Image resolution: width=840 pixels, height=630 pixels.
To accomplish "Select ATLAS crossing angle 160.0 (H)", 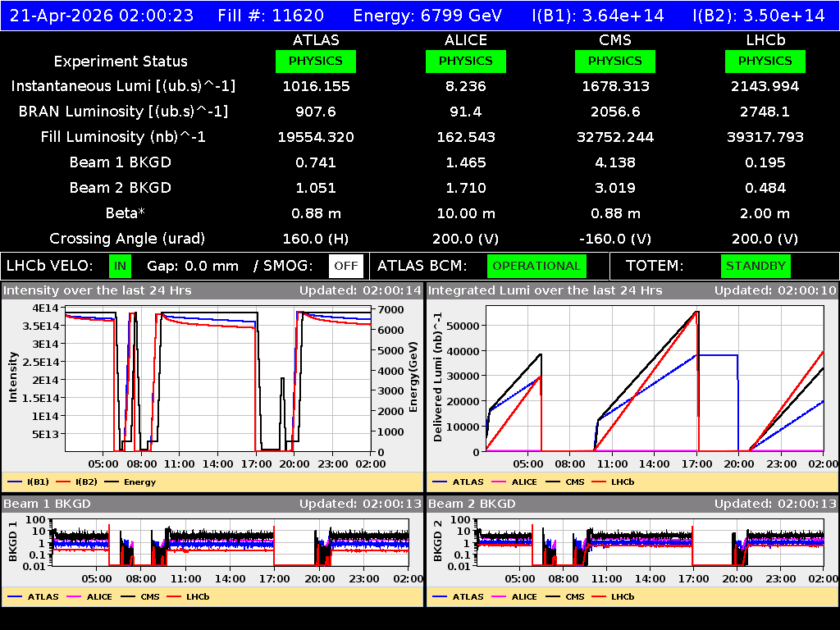I will click(316, 239).
